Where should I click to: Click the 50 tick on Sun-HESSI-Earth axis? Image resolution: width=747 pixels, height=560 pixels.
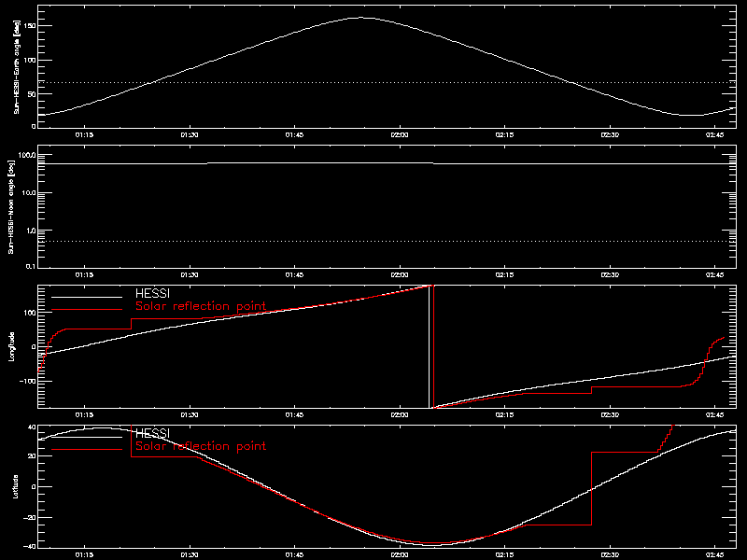click(x=32, y=94)
